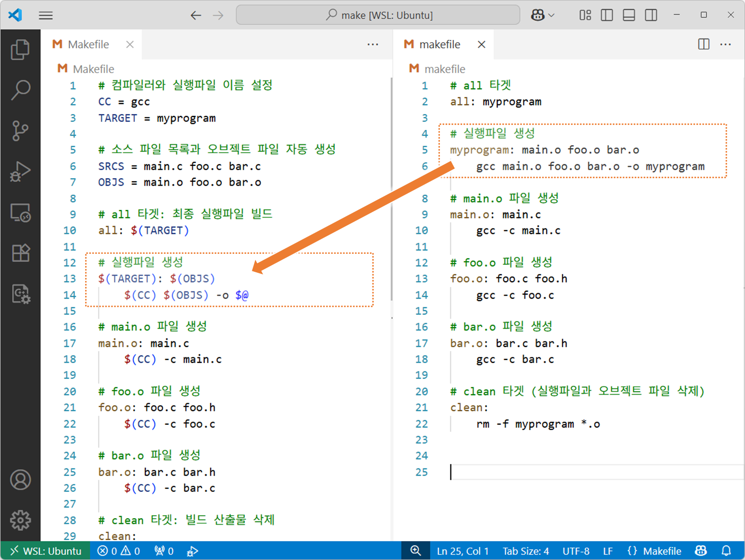The width and height of the screenshot is (745, 560).
Task: Open more actions for right editor group
Action: point(726,44)
